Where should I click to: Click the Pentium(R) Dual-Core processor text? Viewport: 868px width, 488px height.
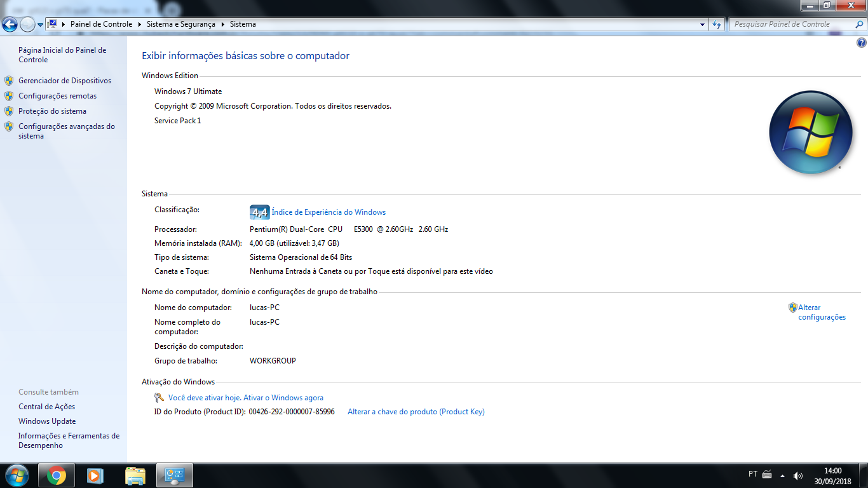(349, 229)
